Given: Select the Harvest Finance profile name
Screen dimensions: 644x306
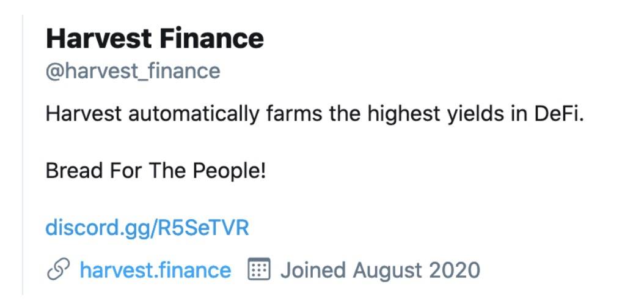Looking at the screenshot, I should 155,39.
